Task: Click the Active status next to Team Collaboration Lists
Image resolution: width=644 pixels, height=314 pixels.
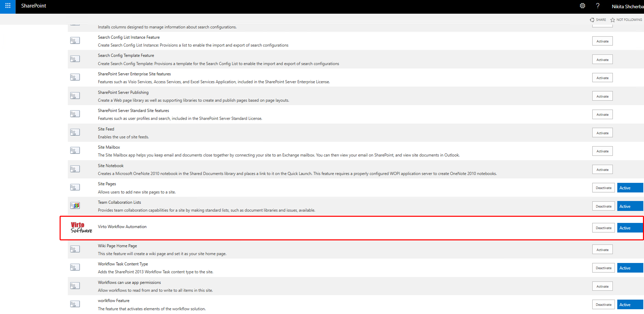Action: coord(630,206)
